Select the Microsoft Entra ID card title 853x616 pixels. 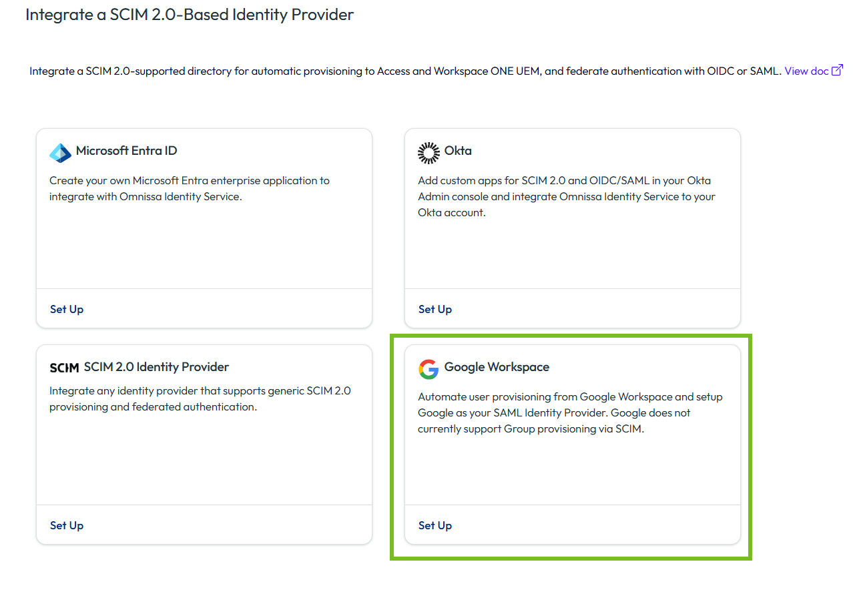126,151
